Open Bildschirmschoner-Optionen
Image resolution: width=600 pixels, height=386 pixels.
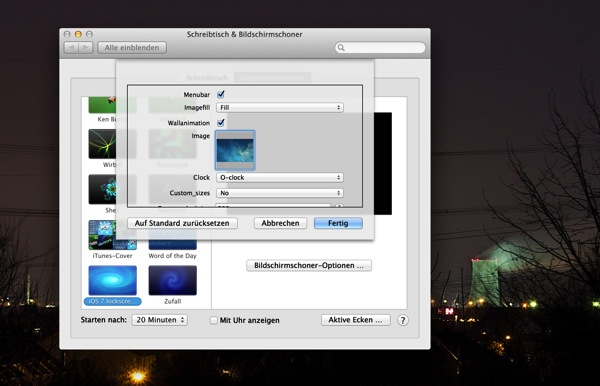[x=309, y=265]
